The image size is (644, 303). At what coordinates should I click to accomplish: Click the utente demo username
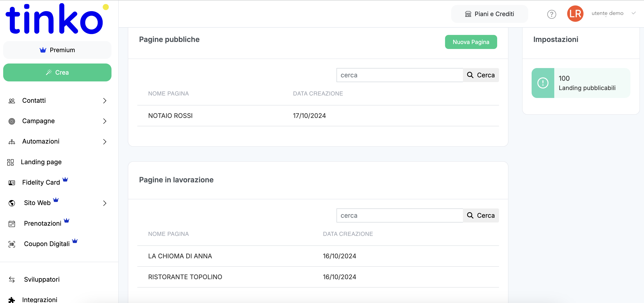pos(607,13)
